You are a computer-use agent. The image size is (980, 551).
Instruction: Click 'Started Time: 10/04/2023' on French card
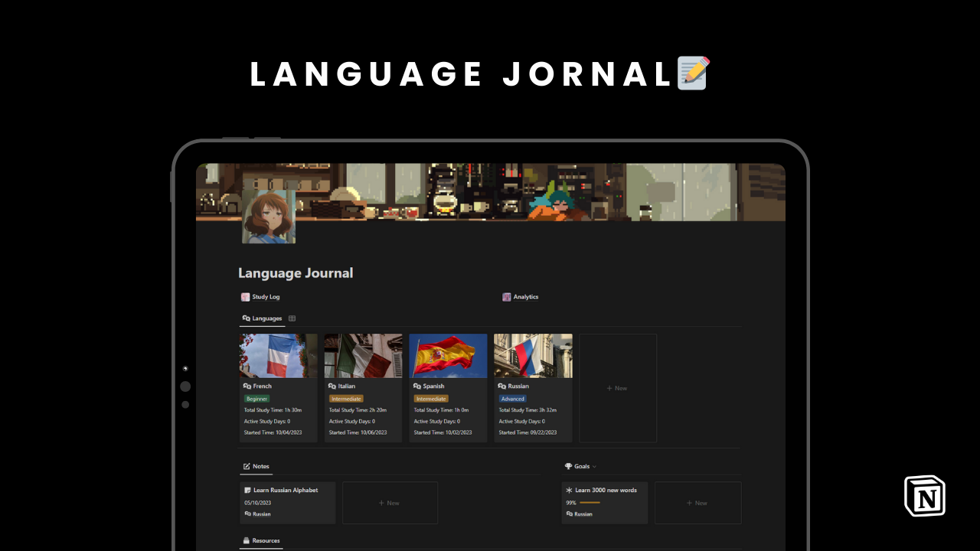pos(273,432)
